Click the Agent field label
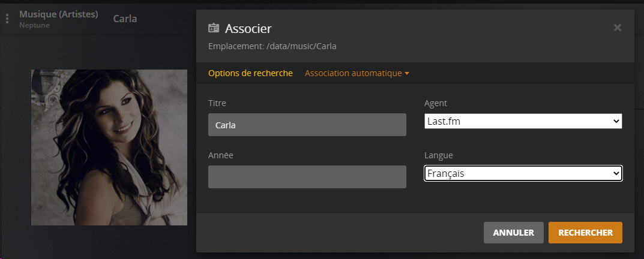Screen dimensions: 644x259 coord(436,103)
